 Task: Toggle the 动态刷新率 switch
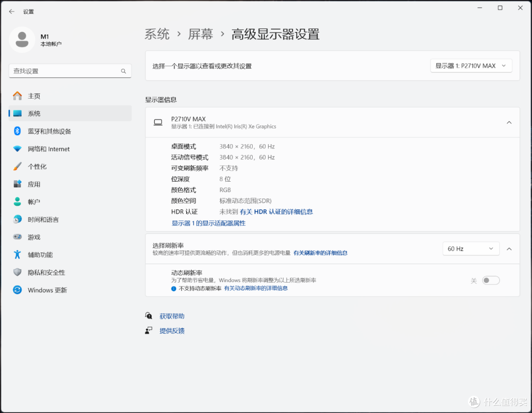pyautogui.click(x=491, y=281)
